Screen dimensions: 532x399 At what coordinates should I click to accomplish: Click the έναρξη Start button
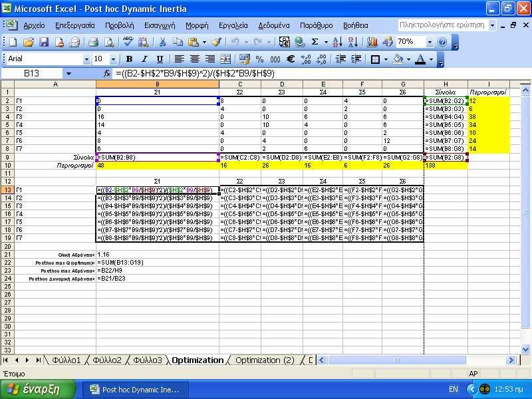[37, 390]
